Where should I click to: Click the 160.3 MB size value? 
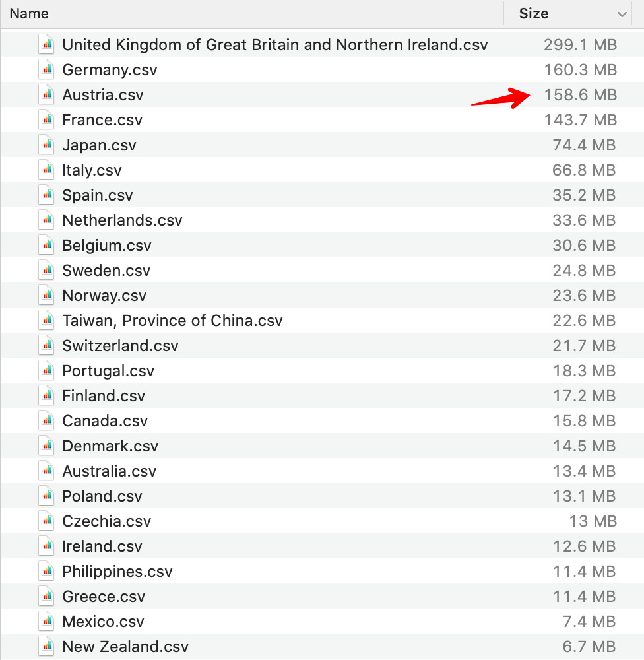[x=581, y=70]
